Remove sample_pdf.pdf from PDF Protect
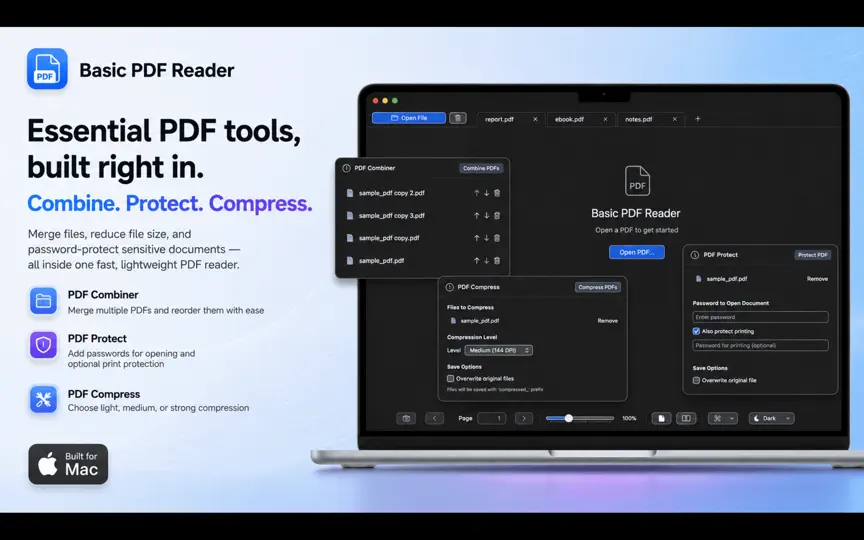This screenshot has height=540, width=864. tap(817, 279)
